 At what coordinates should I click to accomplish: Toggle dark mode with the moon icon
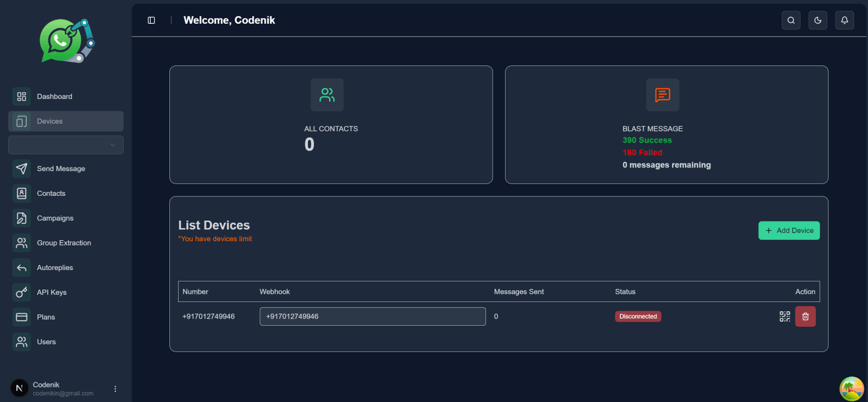818,20
